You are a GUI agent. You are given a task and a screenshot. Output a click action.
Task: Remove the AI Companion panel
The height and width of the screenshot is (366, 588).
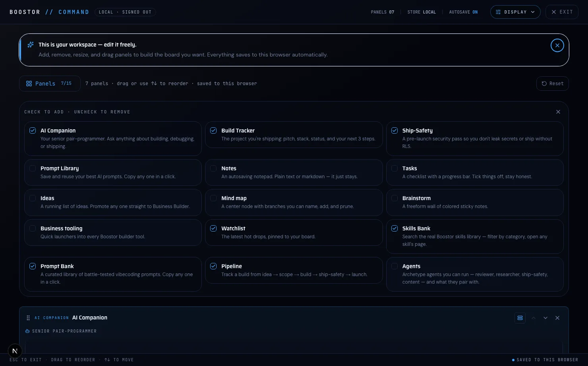tap(557, 318)
